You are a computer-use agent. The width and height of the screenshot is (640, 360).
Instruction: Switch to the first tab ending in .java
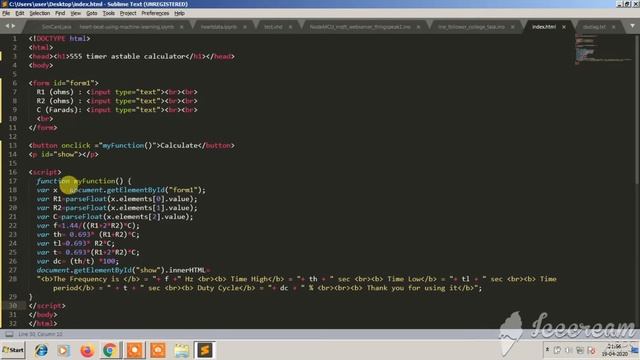(56, 27)
